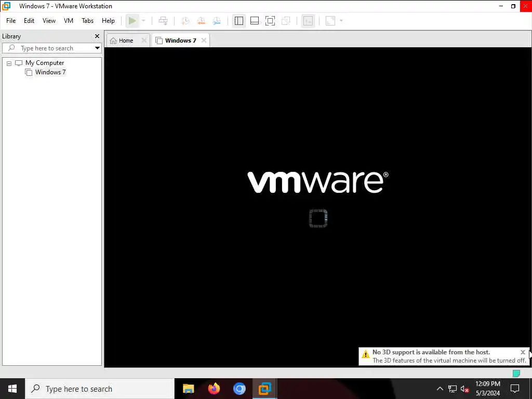Open the View menu

tap(49, 21)
